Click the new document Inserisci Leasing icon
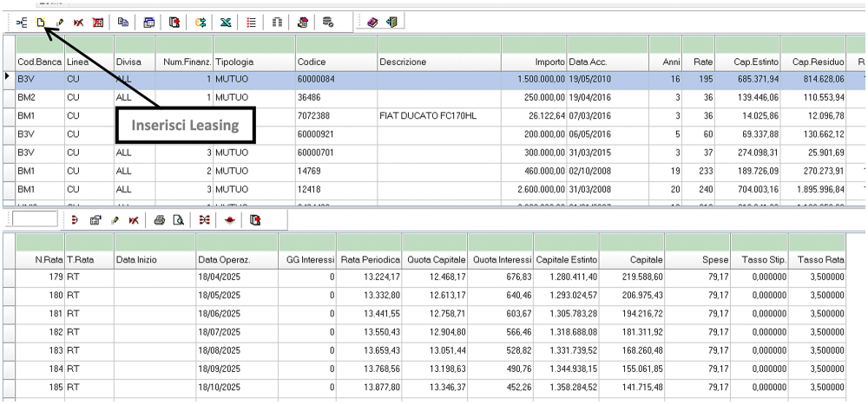Image resolution: width=868 pixels, height=404 pixels. point(40,23)
